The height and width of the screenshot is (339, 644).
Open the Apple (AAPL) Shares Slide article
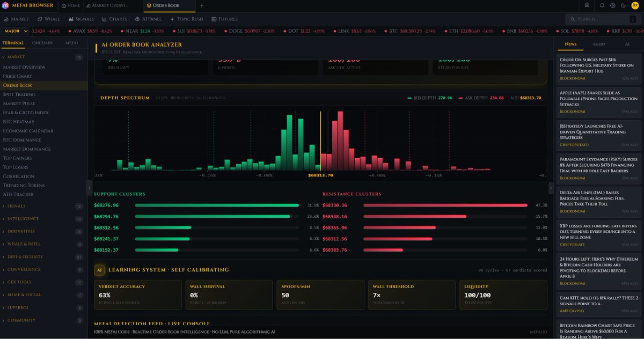point(599,101)
